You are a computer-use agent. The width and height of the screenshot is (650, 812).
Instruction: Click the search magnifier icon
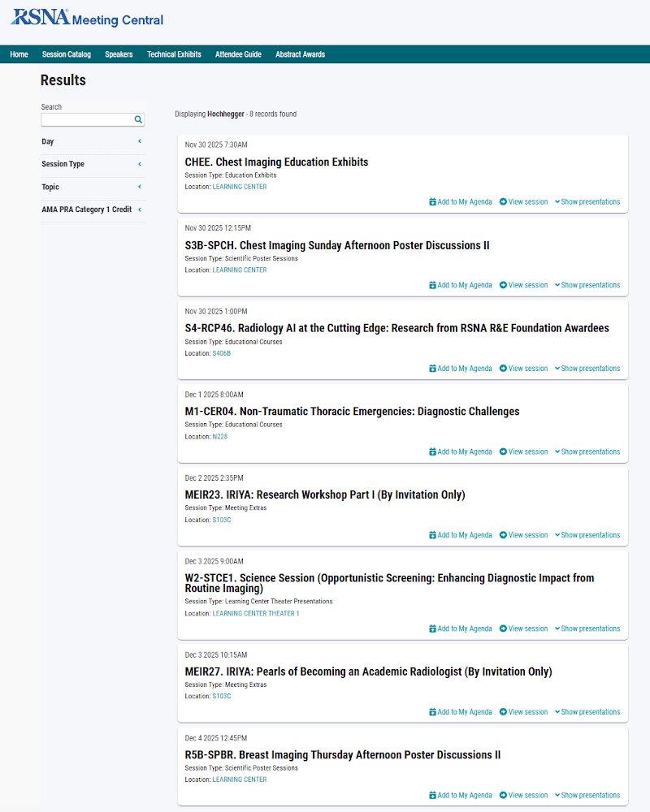(x=138, y=119)
